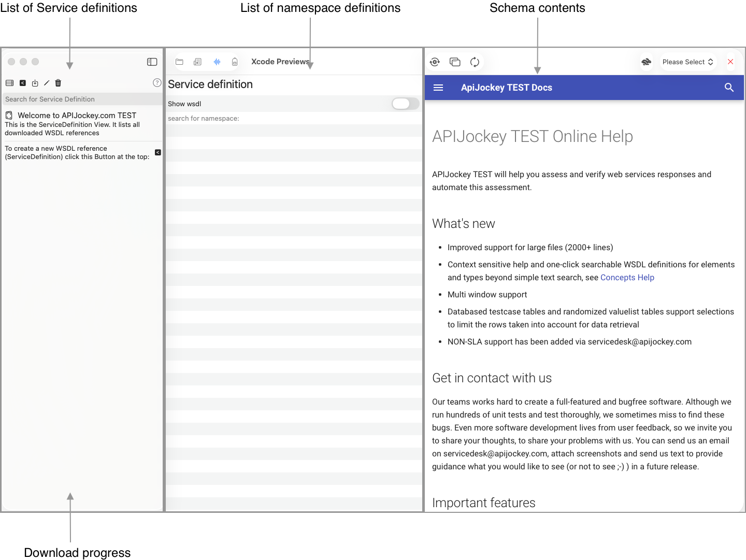The height and width of the screenshot is (560, 746).
Task: Switch to the Xcode Previews tab
Action: tap(280, 61)
